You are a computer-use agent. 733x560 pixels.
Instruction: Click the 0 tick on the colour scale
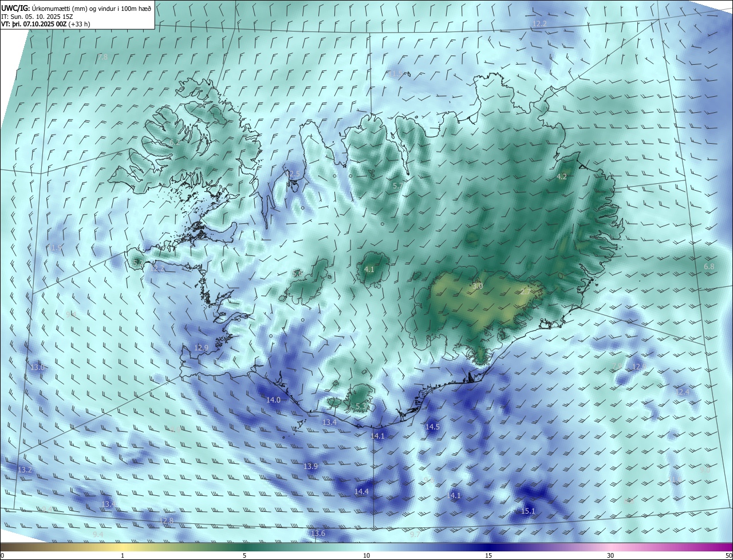pyautogui.click(x=2, y=555)
